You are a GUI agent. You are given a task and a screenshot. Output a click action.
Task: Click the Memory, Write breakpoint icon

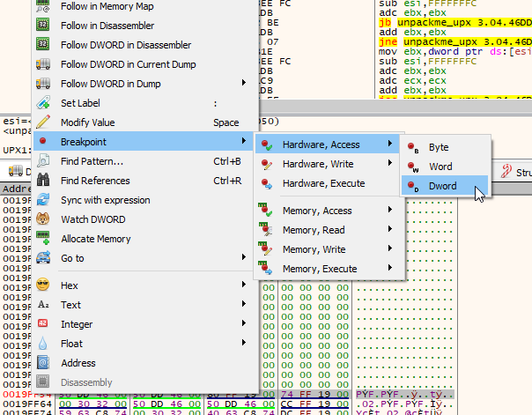tap(265, 248)
